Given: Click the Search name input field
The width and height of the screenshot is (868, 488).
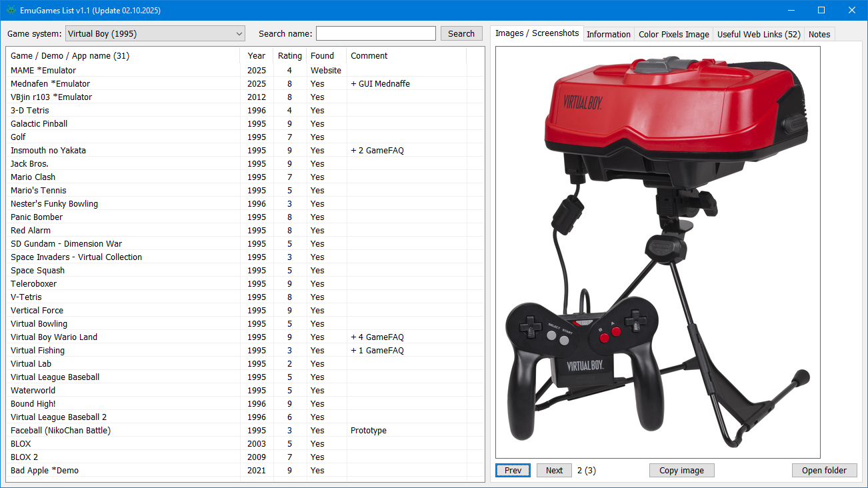Looking at the screenshot, I should coord(375,33).
